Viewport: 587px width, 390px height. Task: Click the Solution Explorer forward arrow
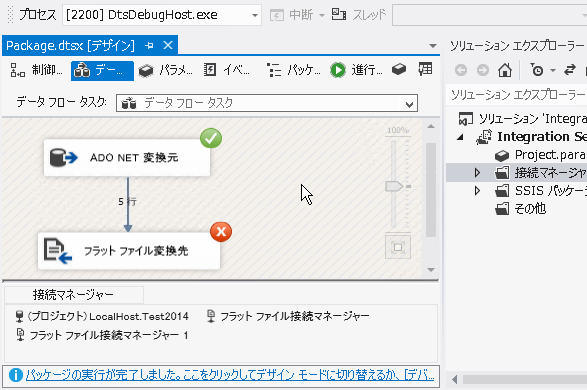483,70
